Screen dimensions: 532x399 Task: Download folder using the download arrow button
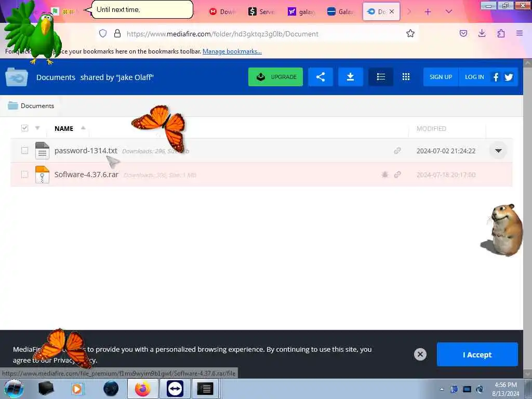pyautogui.click(x=351, y=77)
